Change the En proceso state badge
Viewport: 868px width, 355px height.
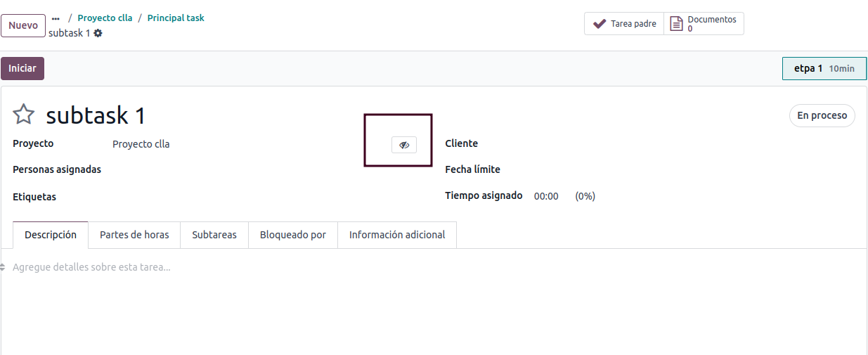[822, 115]
